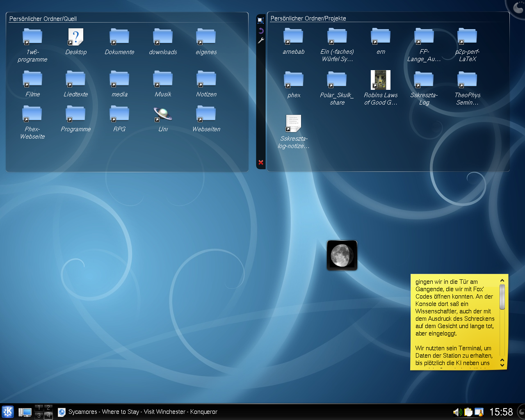The height and width of the screenshot is (420, 525).
Task: Switch to virtual desktop 2
Action: pos(48,408)
